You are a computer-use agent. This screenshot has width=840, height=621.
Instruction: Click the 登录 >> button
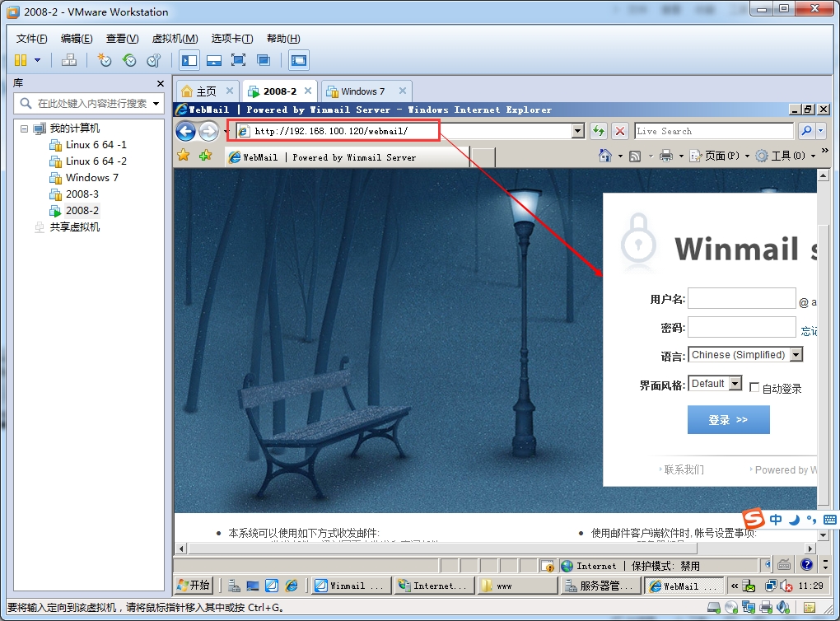(729, 419)
